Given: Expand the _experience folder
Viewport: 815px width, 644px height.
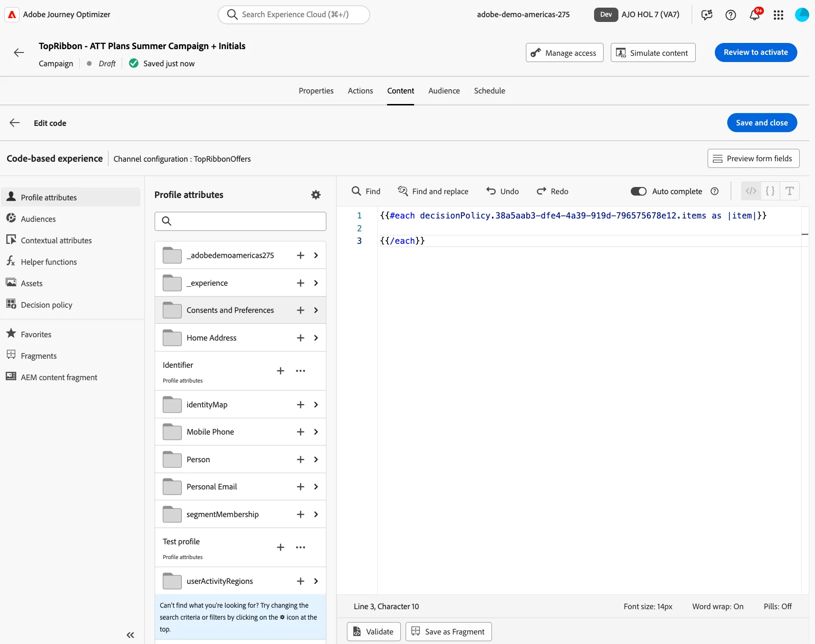Looking at the screenshot, I should [316, 283].
